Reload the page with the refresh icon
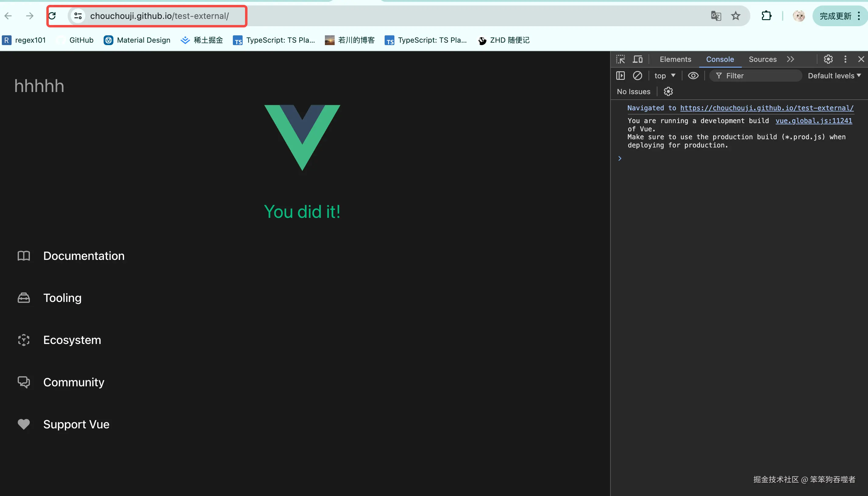This screenshot has width=868, height=496. pyautogui.click(x=52, y=16)
